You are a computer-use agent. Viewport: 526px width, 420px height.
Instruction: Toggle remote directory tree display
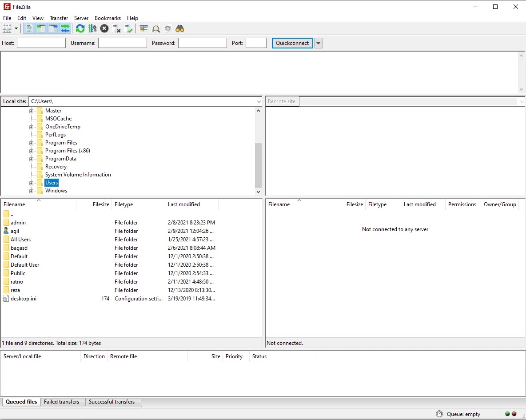(x=53, y=29)
